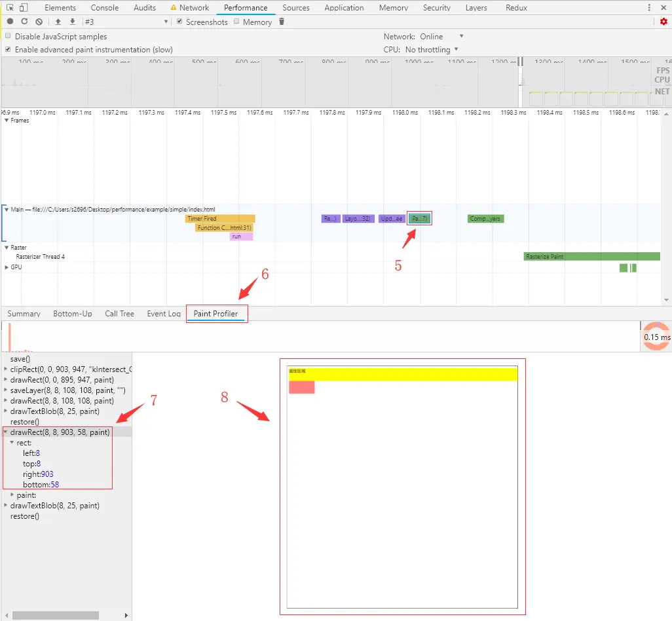The height and width of the screenshot is (621, 672).
Task: Toggle the device toolbar icon
Action: coord(24,7)
